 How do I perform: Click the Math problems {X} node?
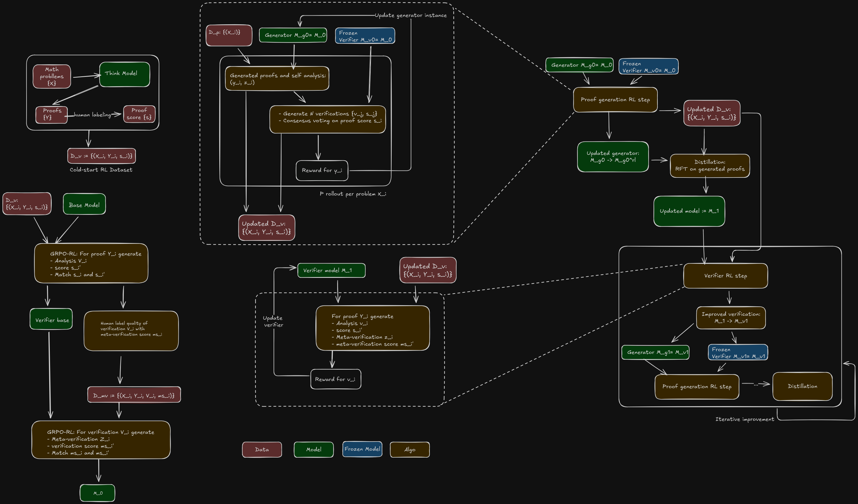click(x=52, y=77)
